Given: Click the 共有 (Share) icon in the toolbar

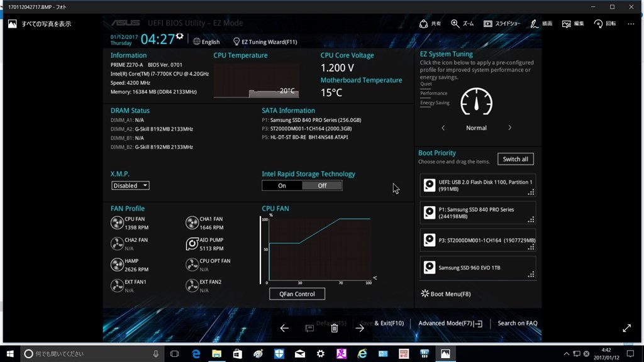Looking at the screenshot, I should (x=425, y=23).
